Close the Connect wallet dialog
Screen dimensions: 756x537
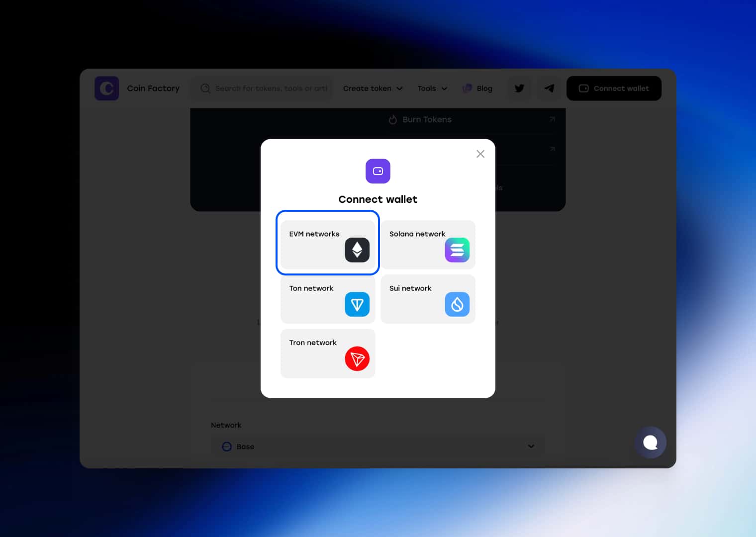point(480,154)
